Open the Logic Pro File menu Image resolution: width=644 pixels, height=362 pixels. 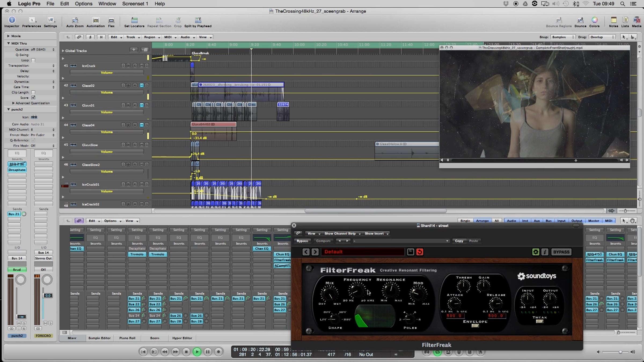coord(50,4)
